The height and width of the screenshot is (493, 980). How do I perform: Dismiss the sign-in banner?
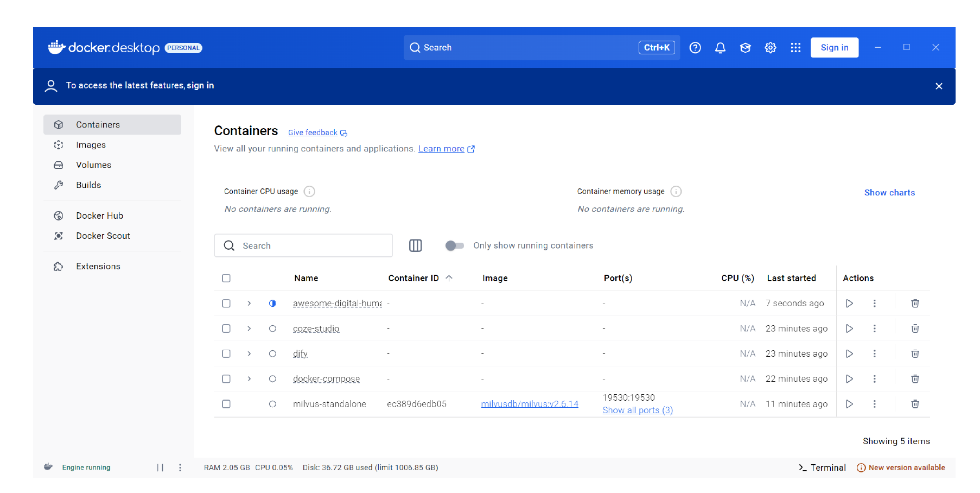939,86
